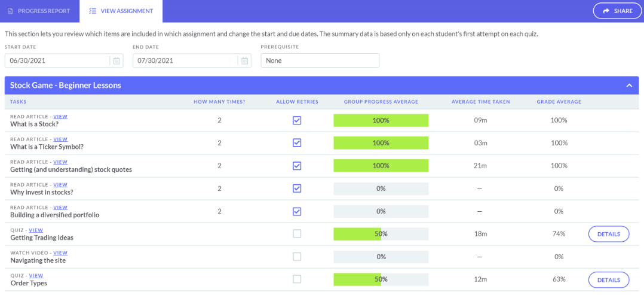644x295 pixels.
Task: Open the Prerequisite None dropdown
Action: [320, 60]
